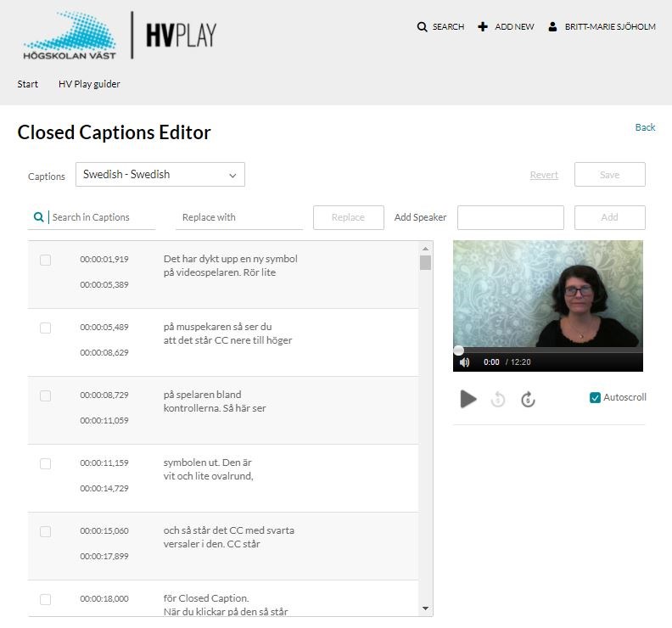
Task: Click the Search in Captions magnifier icon
Action: (38, 217)
